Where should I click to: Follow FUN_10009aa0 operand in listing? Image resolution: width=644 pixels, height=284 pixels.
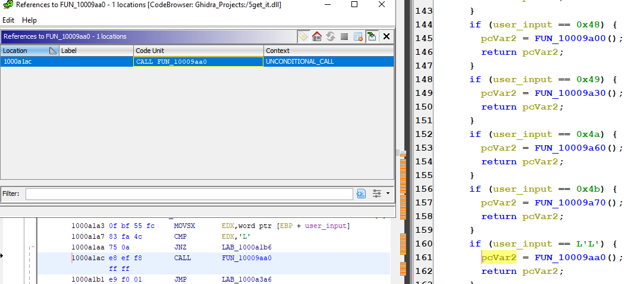point(246,258)
